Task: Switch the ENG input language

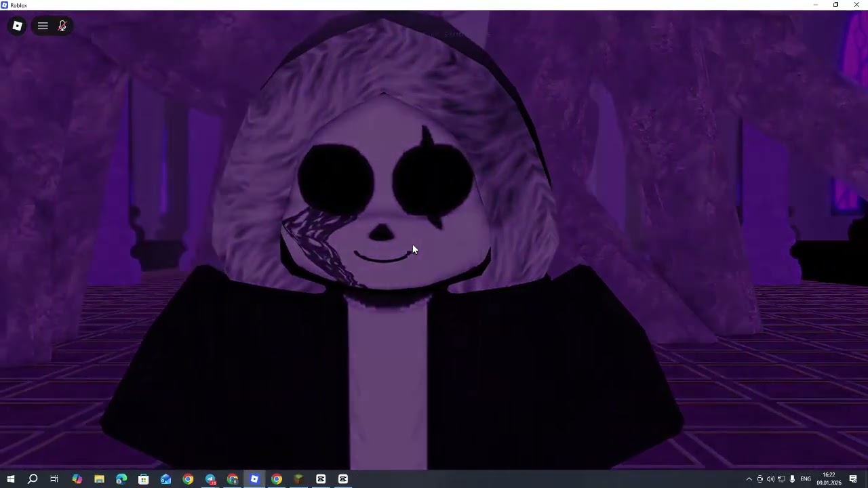Action: point(806,479)
